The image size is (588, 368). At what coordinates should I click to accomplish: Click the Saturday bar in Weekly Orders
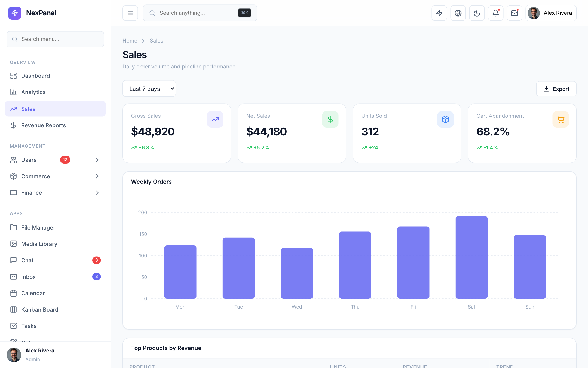click(x=471, y=257)
